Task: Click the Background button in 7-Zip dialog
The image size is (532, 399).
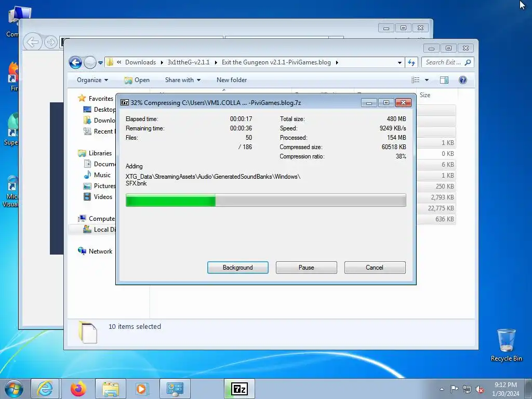Action: point(237,268)
